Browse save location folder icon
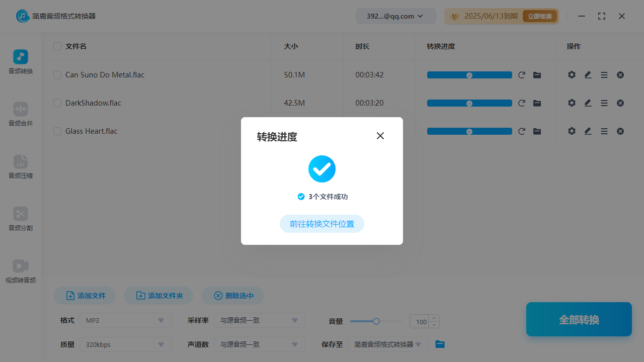This screenshot has height=362, width=644. [x=440, y=344]
